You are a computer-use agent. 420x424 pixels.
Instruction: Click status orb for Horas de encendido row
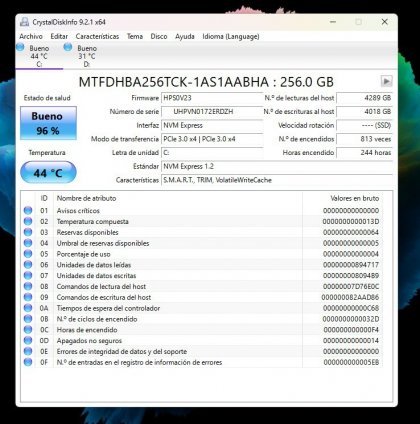coord(28,330)
